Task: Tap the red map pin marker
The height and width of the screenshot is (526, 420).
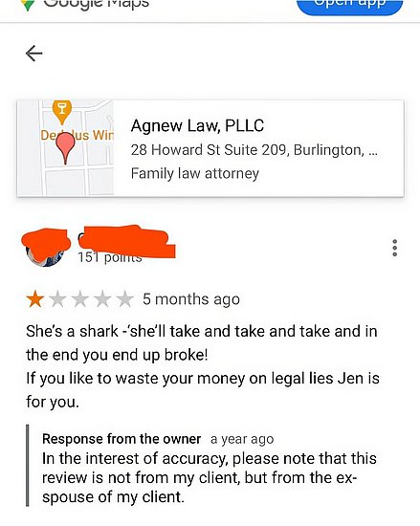Action: click(x=65, y=148)
